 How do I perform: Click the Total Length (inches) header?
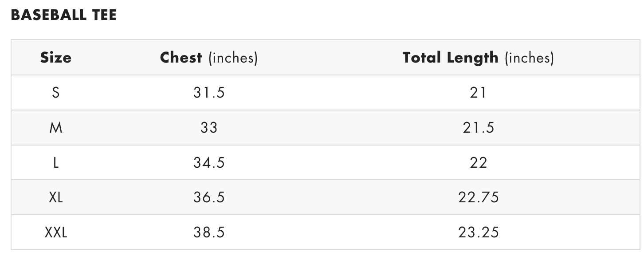point(478,58)
